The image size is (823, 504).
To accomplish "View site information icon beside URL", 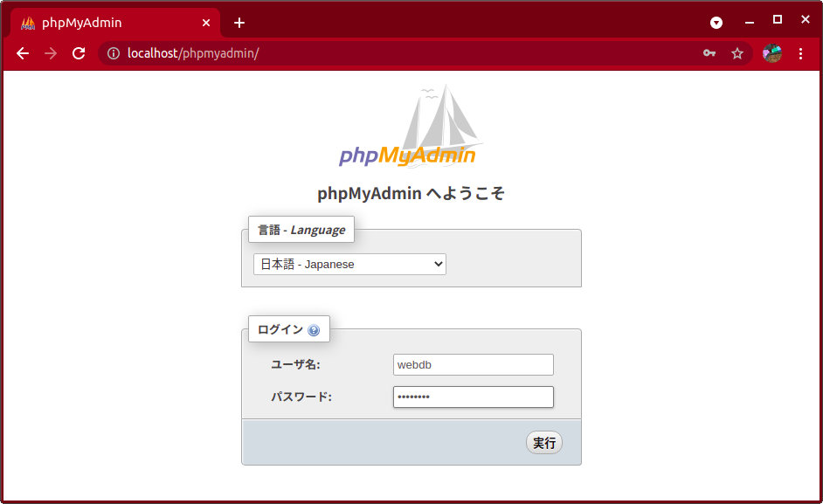I will click(114, 53).
